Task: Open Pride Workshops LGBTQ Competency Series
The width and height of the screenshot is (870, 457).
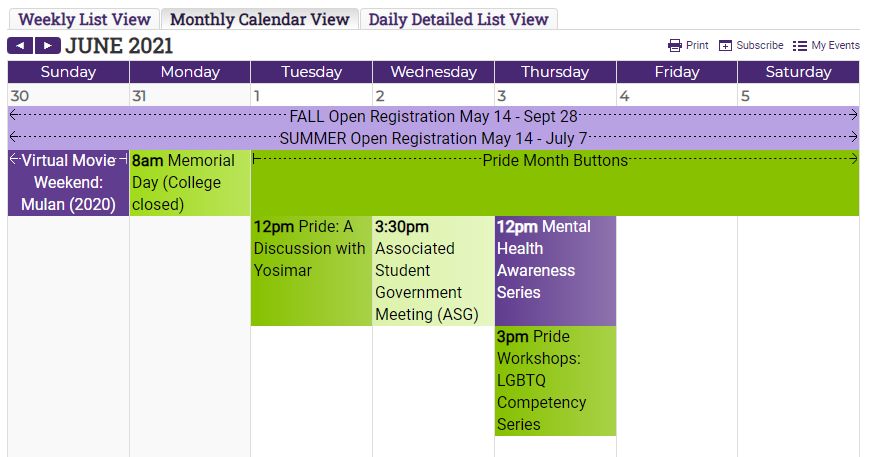Action: [x=555, y=380]
